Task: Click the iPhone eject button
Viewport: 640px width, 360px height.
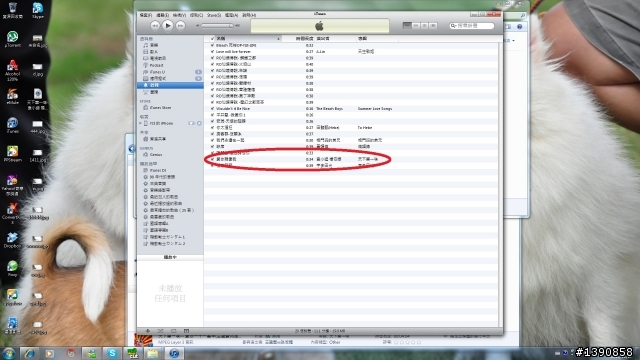Action: click(x=199, y=123)
